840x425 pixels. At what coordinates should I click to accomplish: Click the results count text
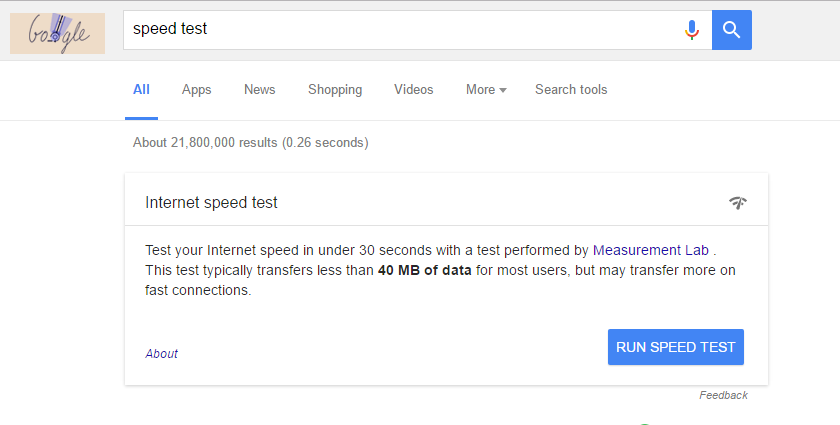tap(250, 143)
